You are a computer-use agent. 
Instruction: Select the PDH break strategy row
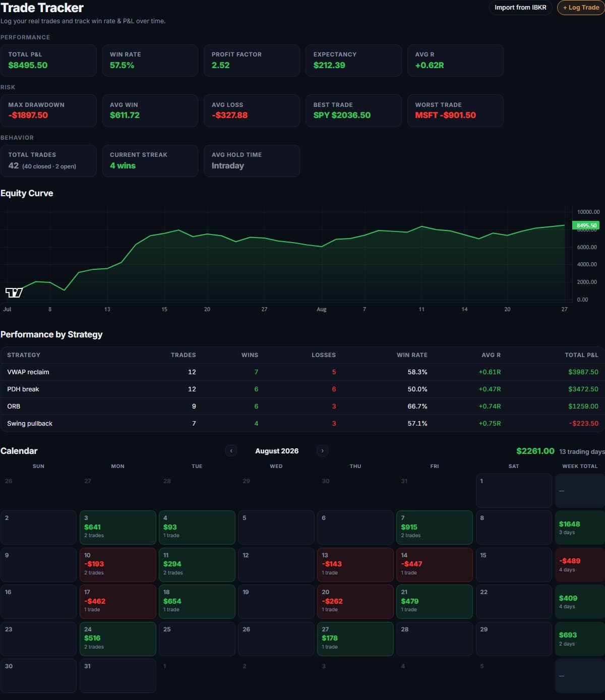[302, 389]
